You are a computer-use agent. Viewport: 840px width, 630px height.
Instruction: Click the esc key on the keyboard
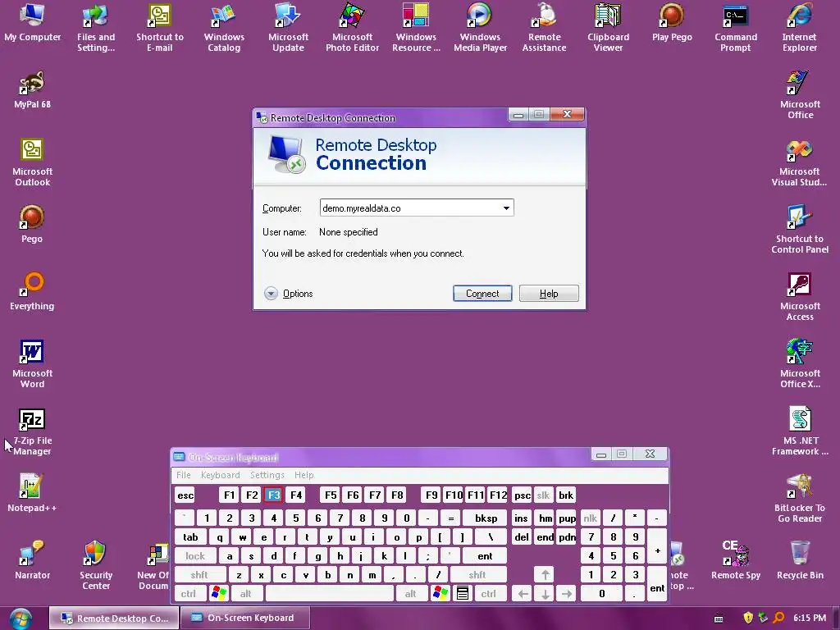pyautogui.click(x=185, y=495)
